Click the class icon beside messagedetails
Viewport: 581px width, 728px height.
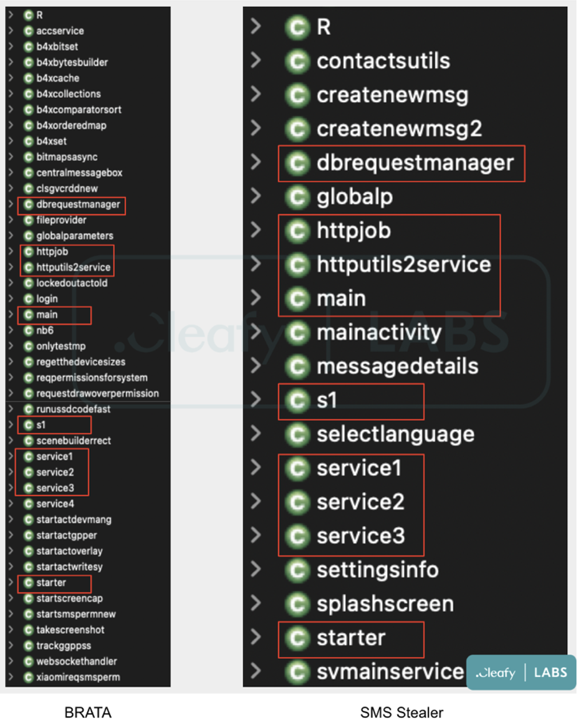click(x=297, y=366)
